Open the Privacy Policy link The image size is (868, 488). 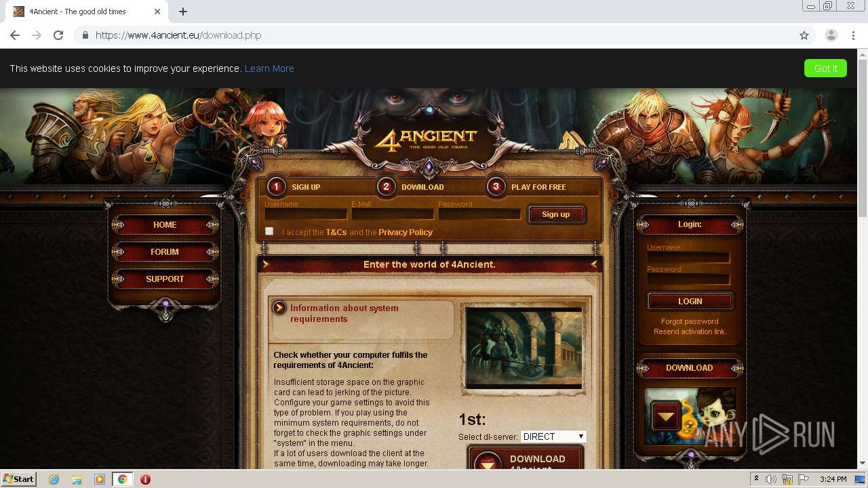406,232
